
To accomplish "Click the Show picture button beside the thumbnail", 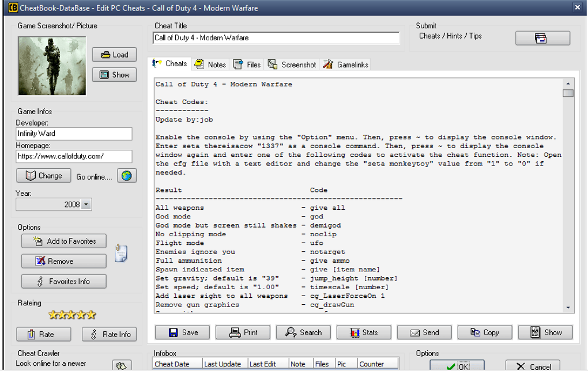I will tap(114, 75).
